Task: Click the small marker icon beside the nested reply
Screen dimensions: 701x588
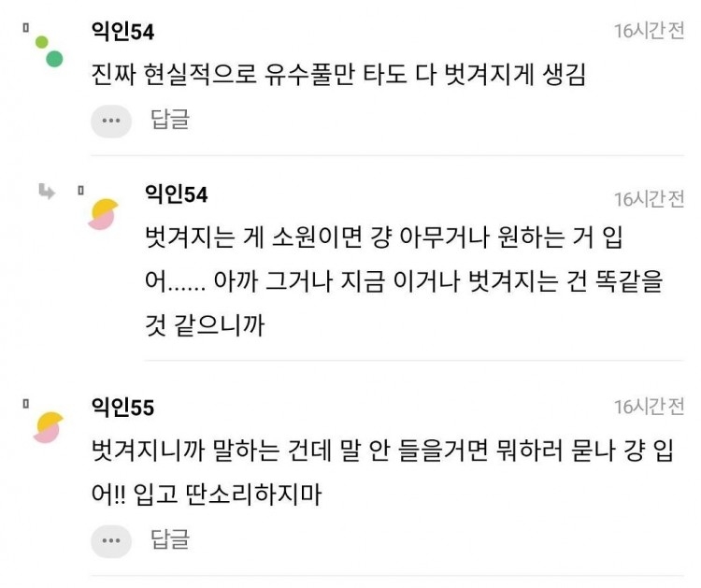Action: point(80,191)
